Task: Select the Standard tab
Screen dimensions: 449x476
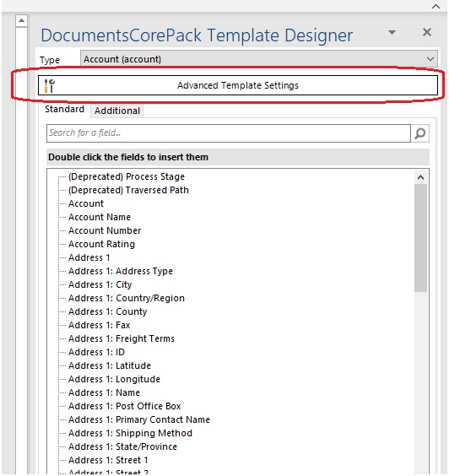Action: pos(64,109)
